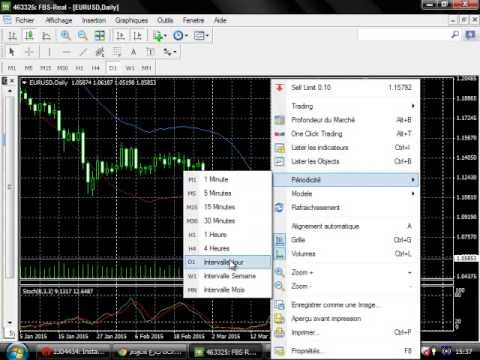This screenshot has width=480, height=360.
Task: Select the candlestick chart style icon
Action: pyautogui.click(x=29, y=36)
